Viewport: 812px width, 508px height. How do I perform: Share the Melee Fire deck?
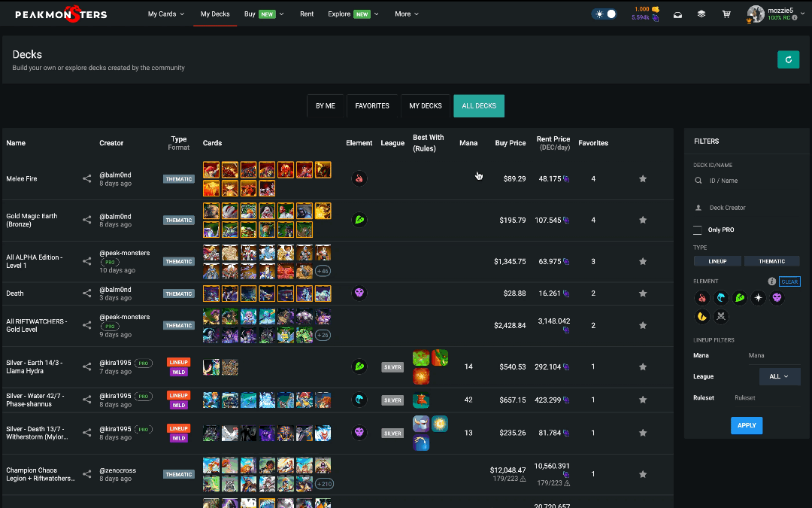(86, 179)
